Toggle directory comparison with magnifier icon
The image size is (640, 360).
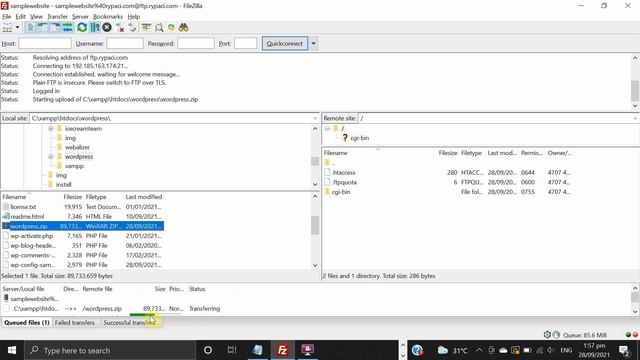(x=159, y=28)
